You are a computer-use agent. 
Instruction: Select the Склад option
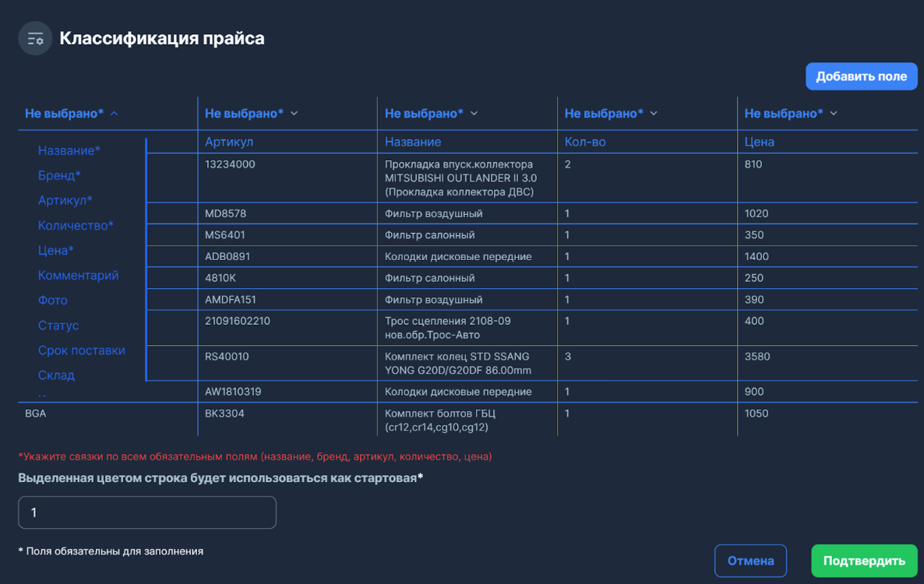click(56, 375)
